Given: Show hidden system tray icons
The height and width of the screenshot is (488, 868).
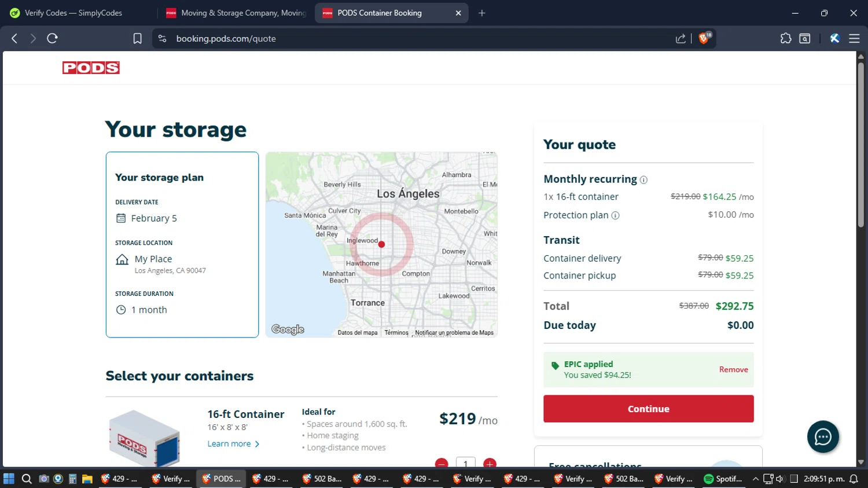Looking at the screenshot, I should (755, 479).
